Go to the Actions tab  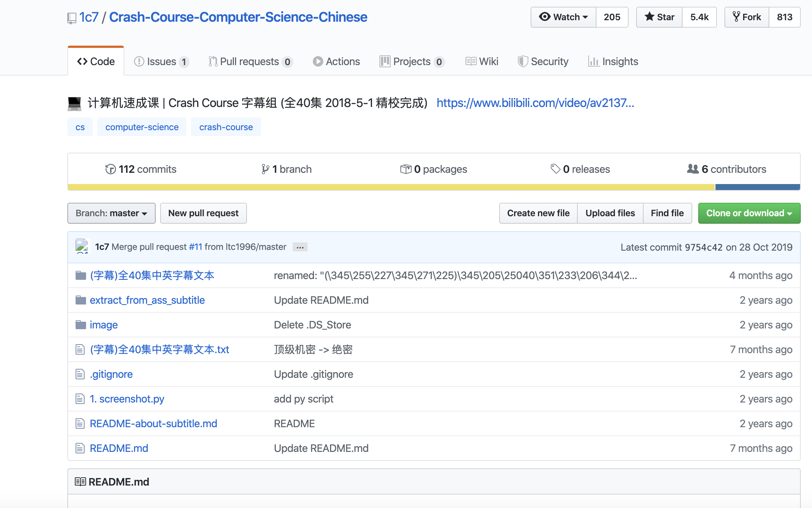pos(336,61)
